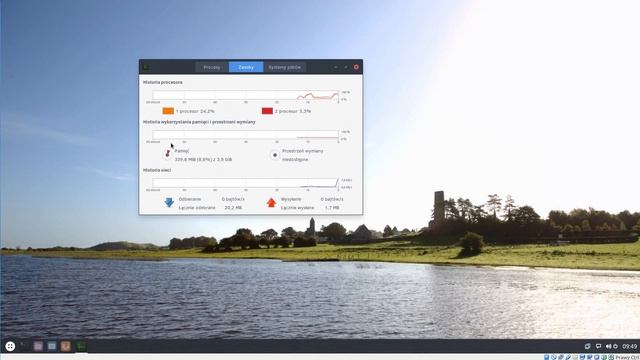Click the memory and swap history heading
The width and height of the screenshot is (640, 360).
199,122
